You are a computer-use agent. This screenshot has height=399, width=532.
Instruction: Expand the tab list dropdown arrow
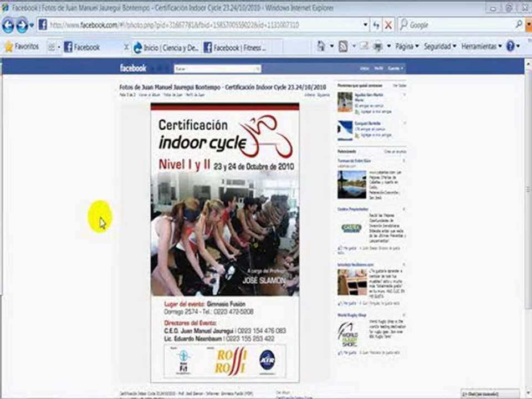coord(58,47)
